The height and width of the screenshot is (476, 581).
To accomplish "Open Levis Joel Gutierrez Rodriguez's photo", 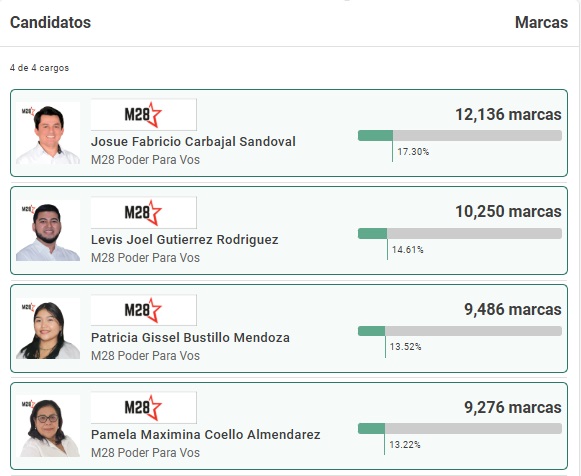I will pyautogui.click(x=48, y=231).
